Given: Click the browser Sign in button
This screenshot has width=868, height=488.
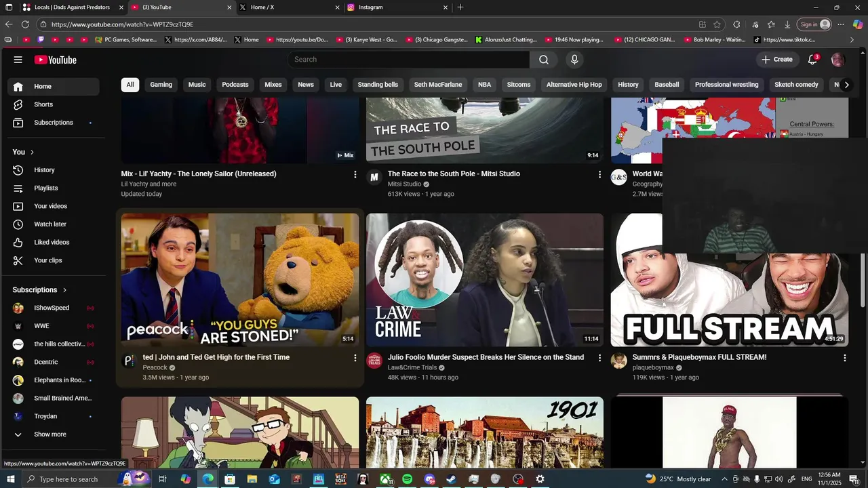Looking at the screenshot, I should (814, 24).
